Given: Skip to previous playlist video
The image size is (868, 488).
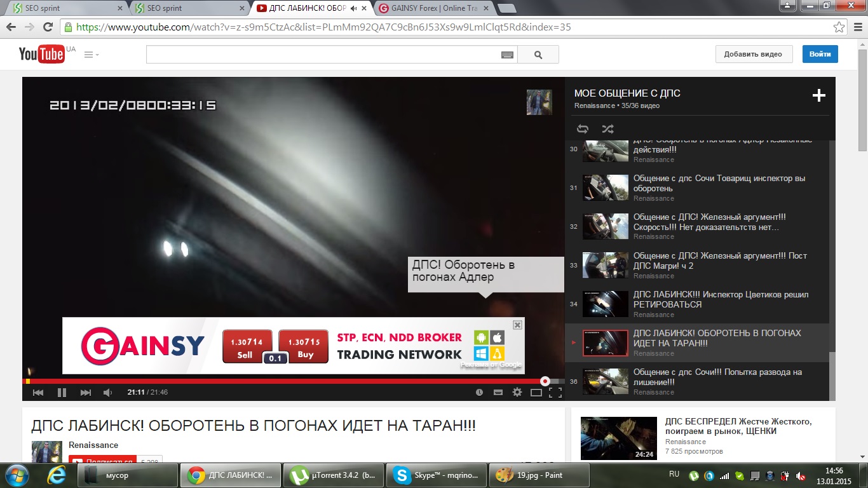Looking at the screenshot, I should (38, 393).
